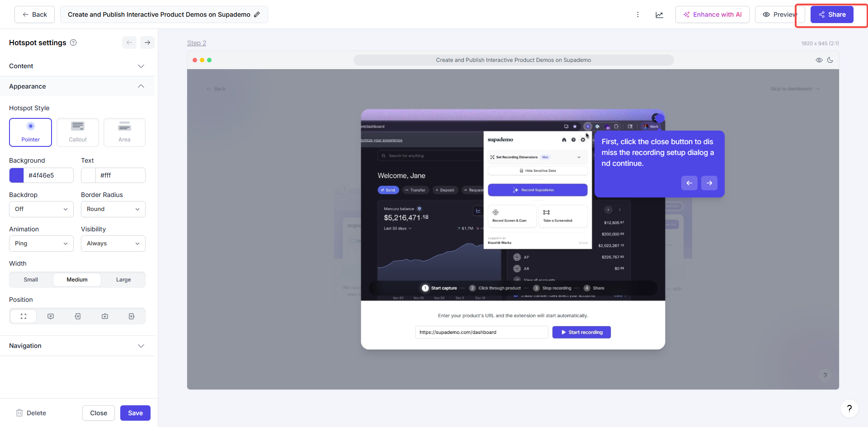This screenshot has height=427, width=868.
Task: Choose position icon with top pointer
Action: pyautogui.click(x=105, y=316)
